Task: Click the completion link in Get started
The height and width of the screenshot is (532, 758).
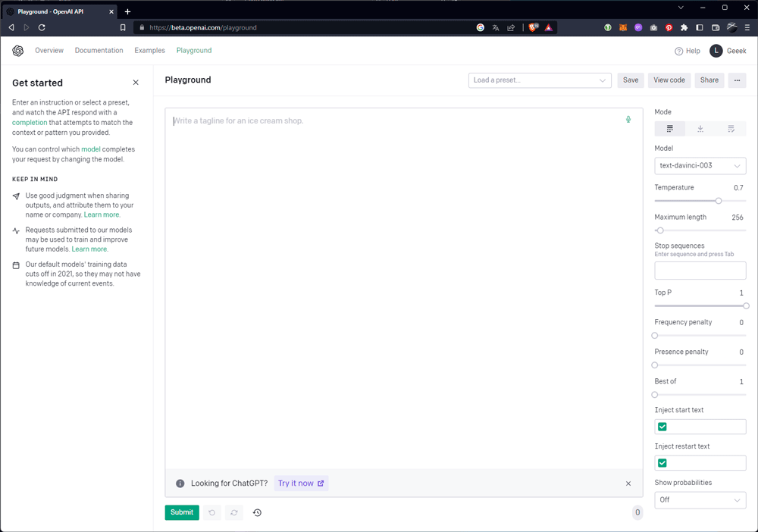Action: coord(30,122)
